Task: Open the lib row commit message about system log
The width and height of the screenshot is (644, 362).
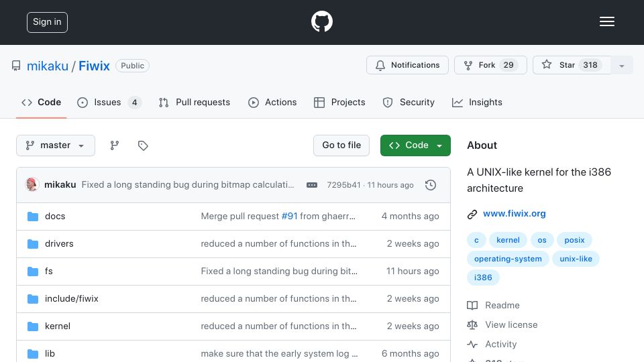Action: pyautogui.click(x=279, y=354)
